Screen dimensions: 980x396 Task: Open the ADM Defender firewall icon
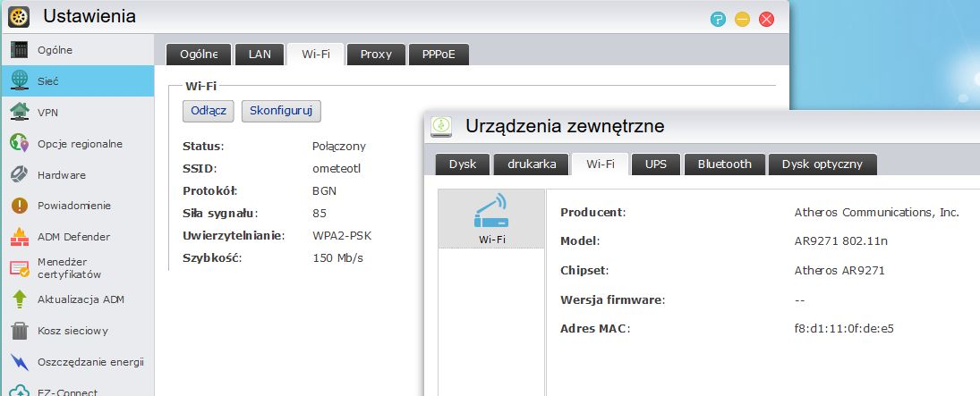(x=20, y=237)
